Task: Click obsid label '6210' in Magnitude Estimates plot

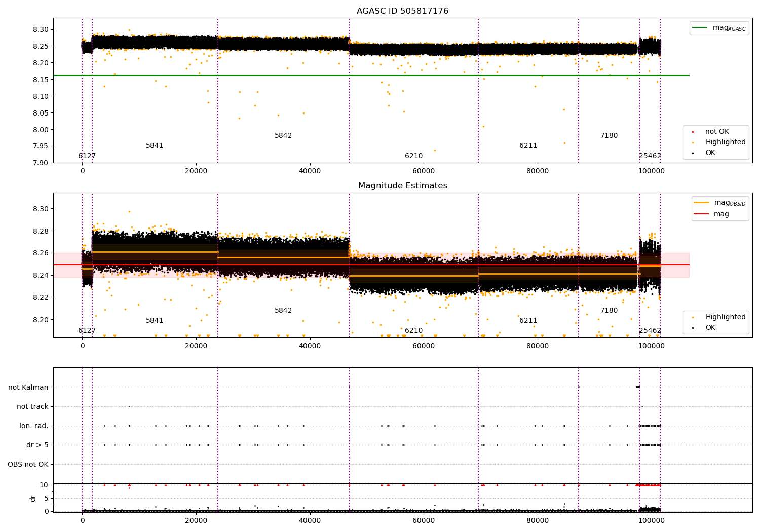Action: coord(413,331)
